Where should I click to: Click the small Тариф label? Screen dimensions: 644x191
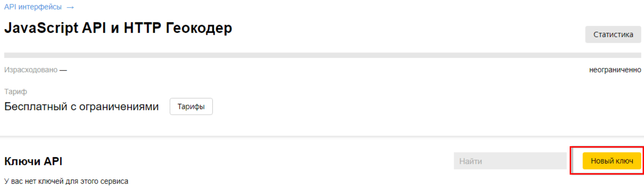pos(15,92)
